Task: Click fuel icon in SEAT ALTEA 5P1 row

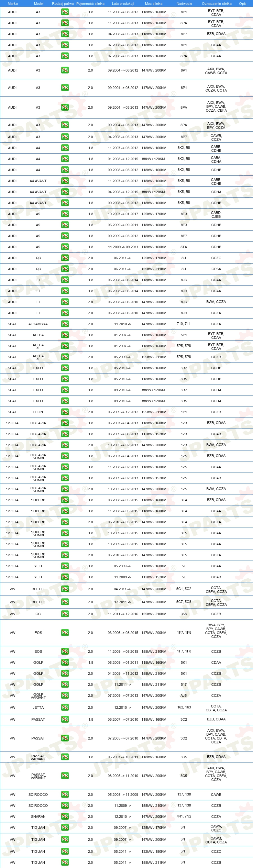Action: pyautogui.click(x=65, y=335)
